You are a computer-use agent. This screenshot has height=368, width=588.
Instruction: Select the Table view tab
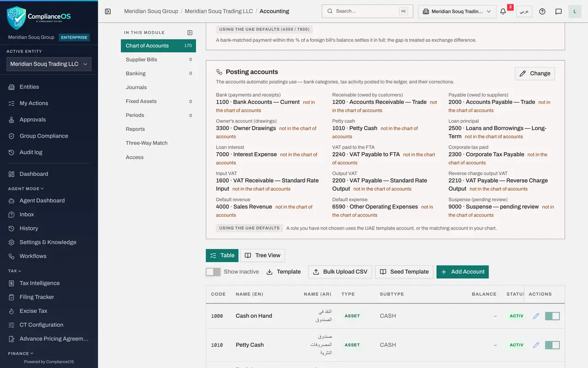(222, 256)
